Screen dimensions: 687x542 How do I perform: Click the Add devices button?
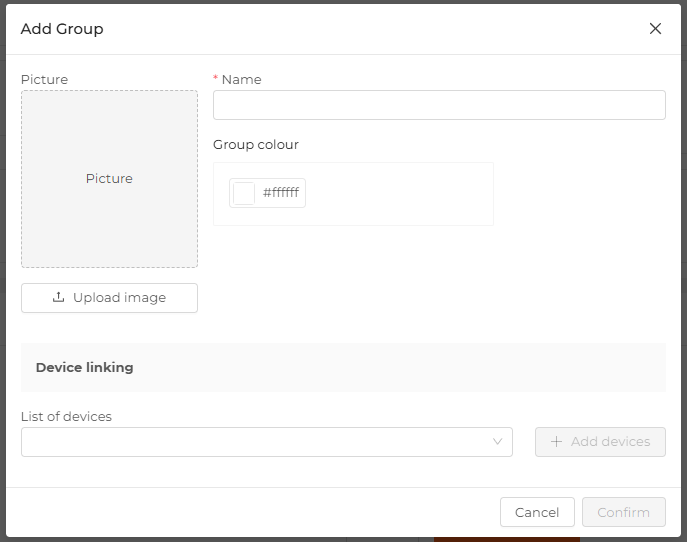[600, 442]
